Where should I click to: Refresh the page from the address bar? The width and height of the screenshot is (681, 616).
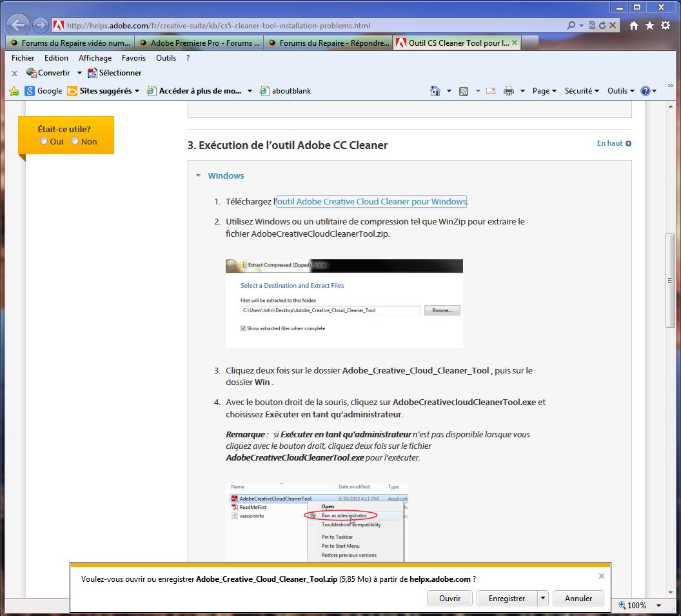click(x=602, y=25)
